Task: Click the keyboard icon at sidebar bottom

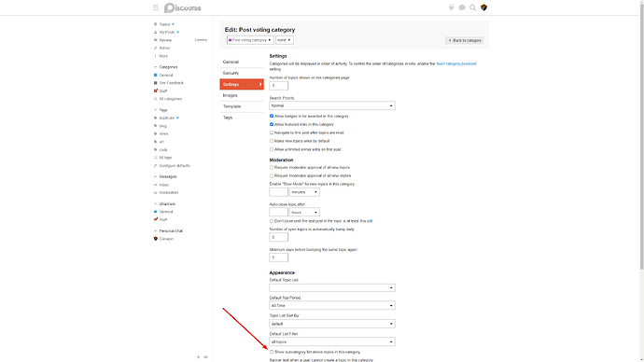Action: pyautogui.click(x=205, y=357)
